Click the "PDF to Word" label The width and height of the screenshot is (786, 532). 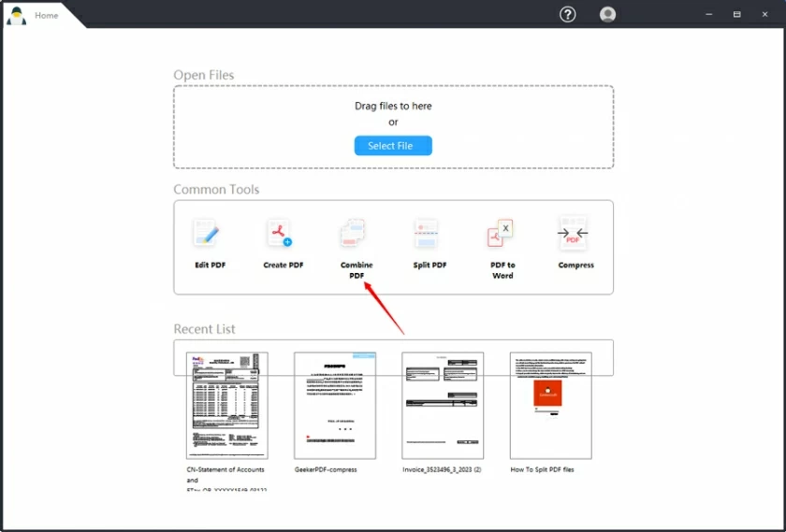coord(502,270)
